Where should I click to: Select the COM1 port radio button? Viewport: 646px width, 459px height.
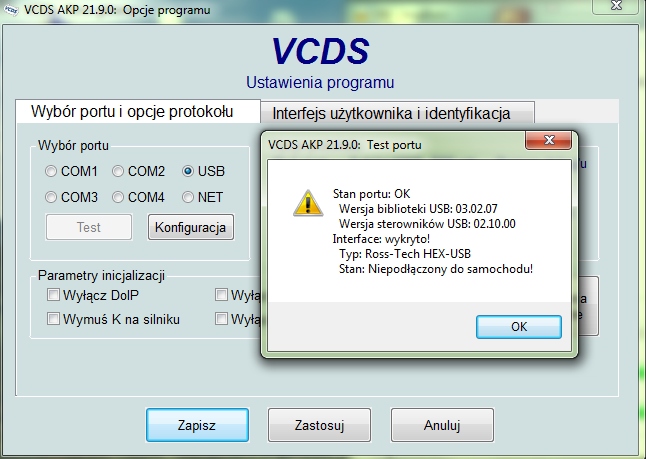(x=51, y=171)
